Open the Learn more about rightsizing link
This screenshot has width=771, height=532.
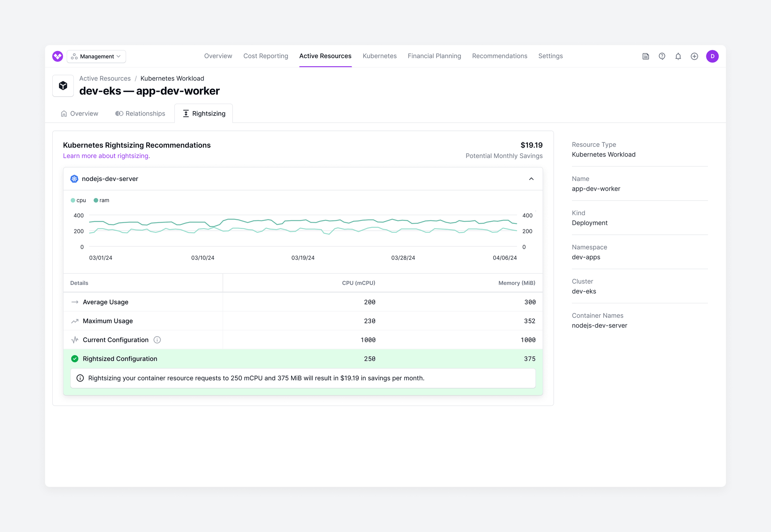(106, 156)
